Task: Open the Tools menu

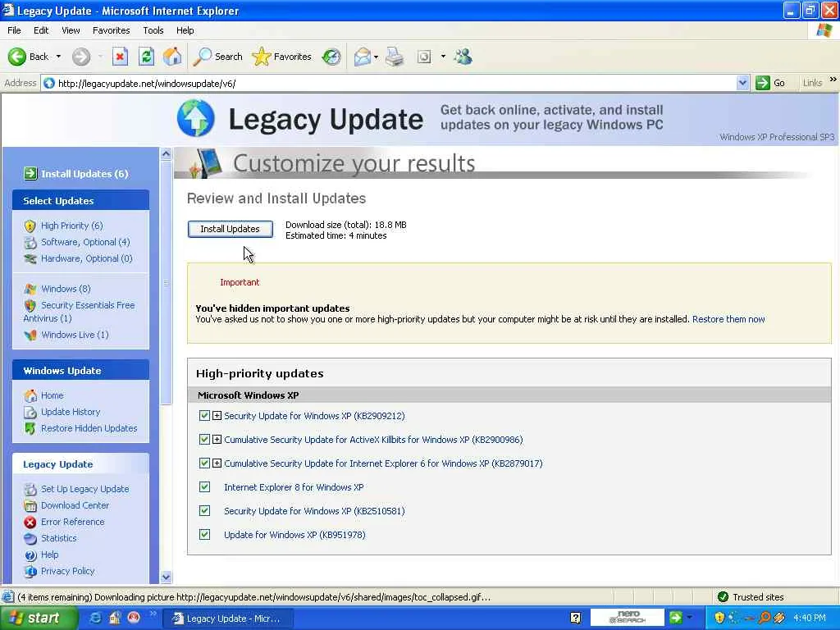Action: click(153, 30)
